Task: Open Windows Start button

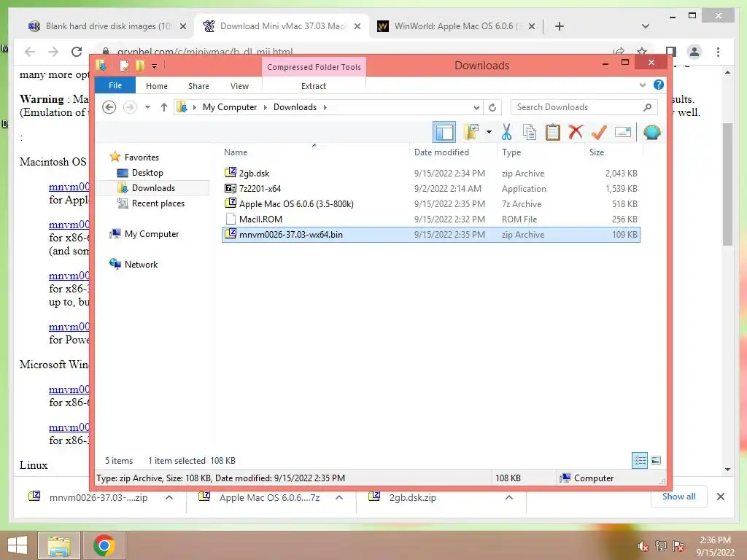Action: click(x=18, y=545)
